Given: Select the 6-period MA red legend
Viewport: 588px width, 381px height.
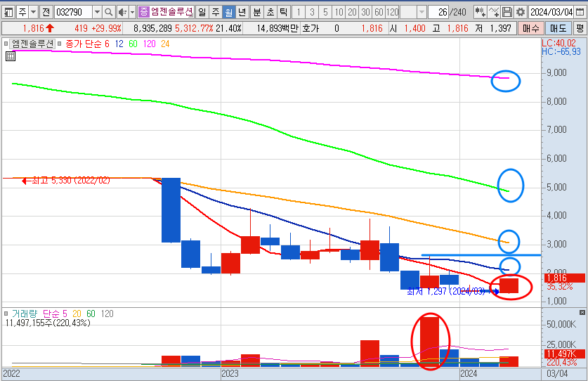Looking at the screenshot, I should click(107, 44).
